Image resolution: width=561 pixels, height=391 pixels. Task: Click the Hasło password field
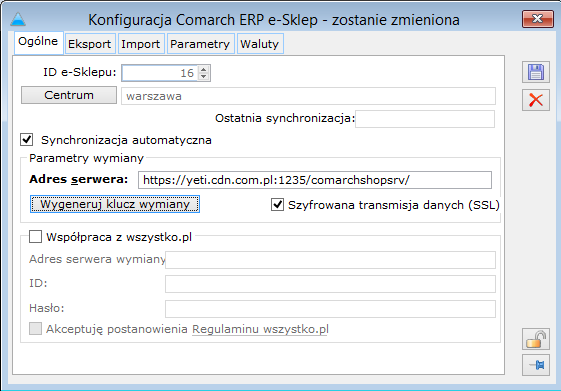tap(330, 309)
